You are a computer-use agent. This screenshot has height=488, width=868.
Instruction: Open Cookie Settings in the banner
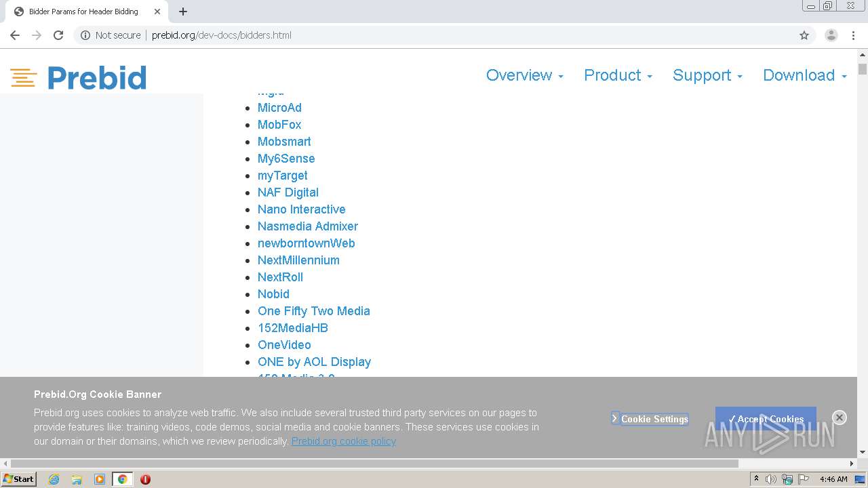650,419
